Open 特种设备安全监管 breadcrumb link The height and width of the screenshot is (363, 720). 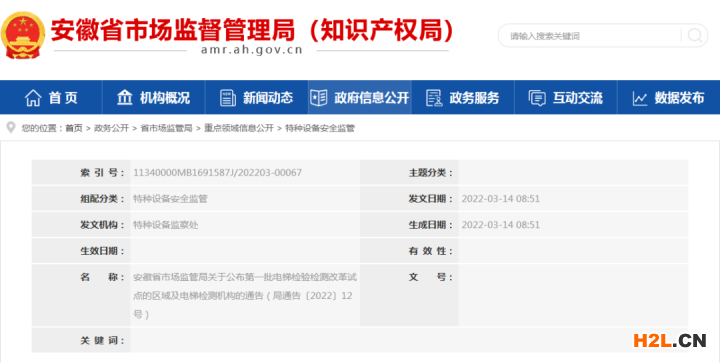320,128
